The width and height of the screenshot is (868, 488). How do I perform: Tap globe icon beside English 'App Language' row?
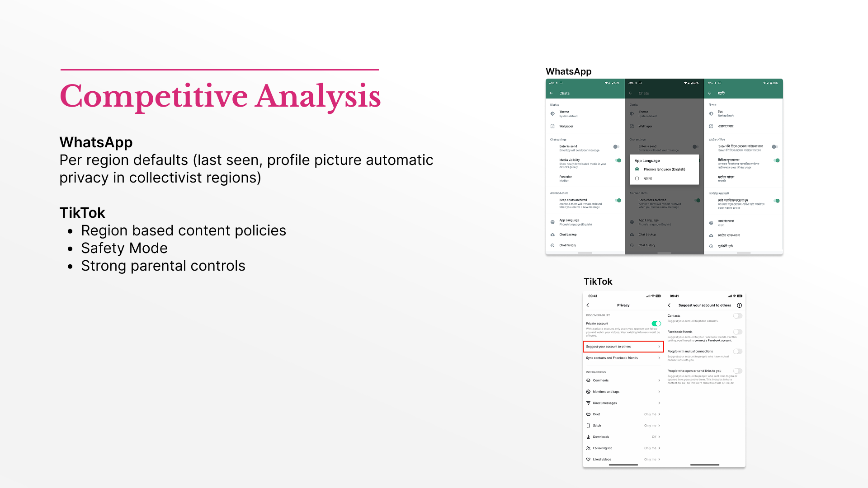(552, 222)
